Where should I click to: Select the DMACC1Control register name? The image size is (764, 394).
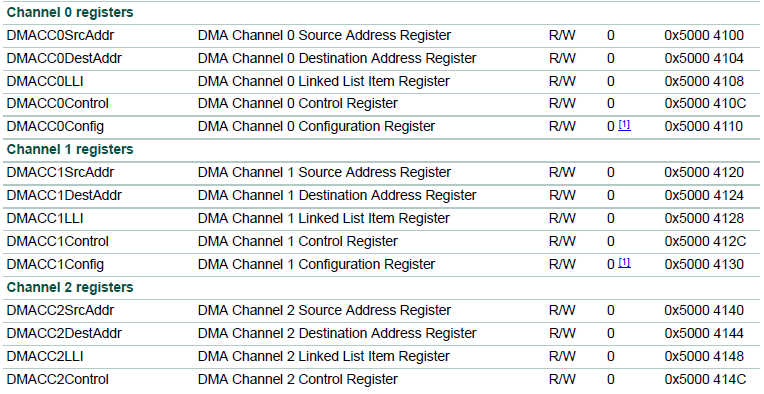coord(57,242)
